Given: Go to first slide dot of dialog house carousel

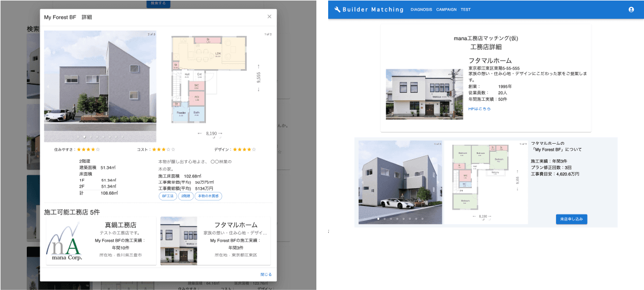Looking at the screenshot, I should point(78,137).
